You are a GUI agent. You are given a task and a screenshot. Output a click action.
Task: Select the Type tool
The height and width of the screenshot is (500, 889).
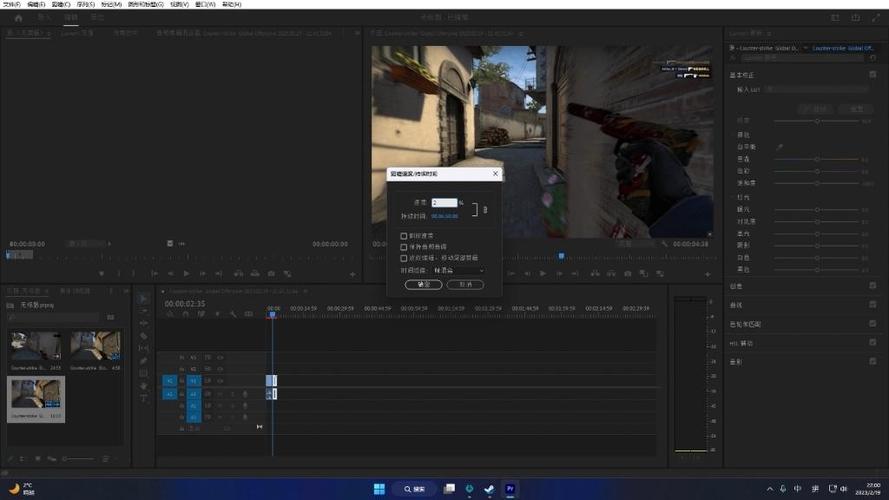143,399
